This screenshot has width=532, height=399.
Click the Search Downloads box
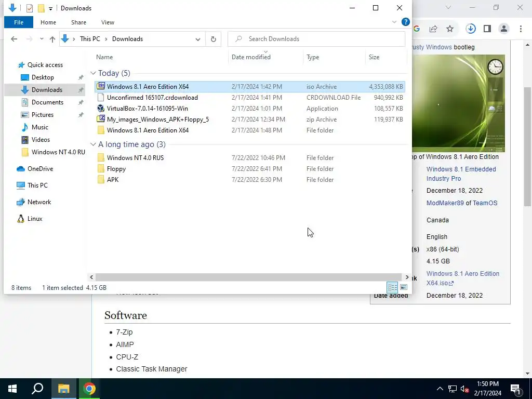[316, 38]
